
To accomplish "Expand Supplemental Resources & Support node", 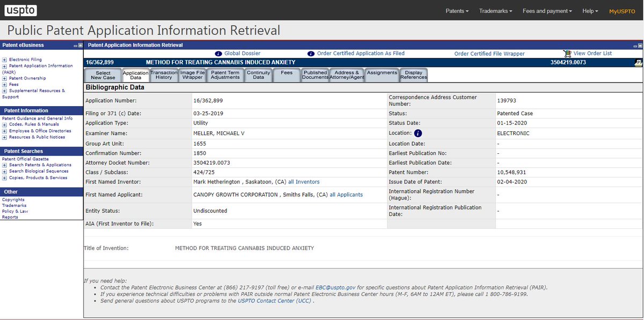I will (x=4, y=91).
